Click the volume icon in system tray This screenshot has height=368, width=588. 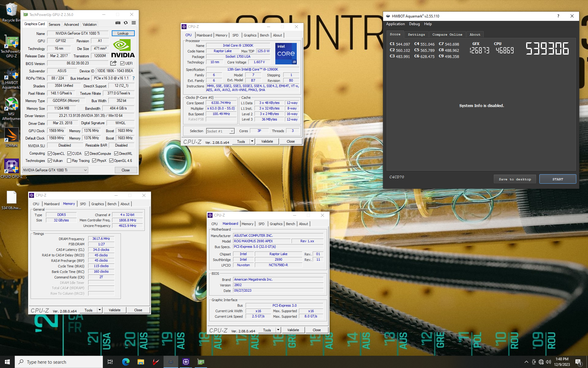pos(548,362)
